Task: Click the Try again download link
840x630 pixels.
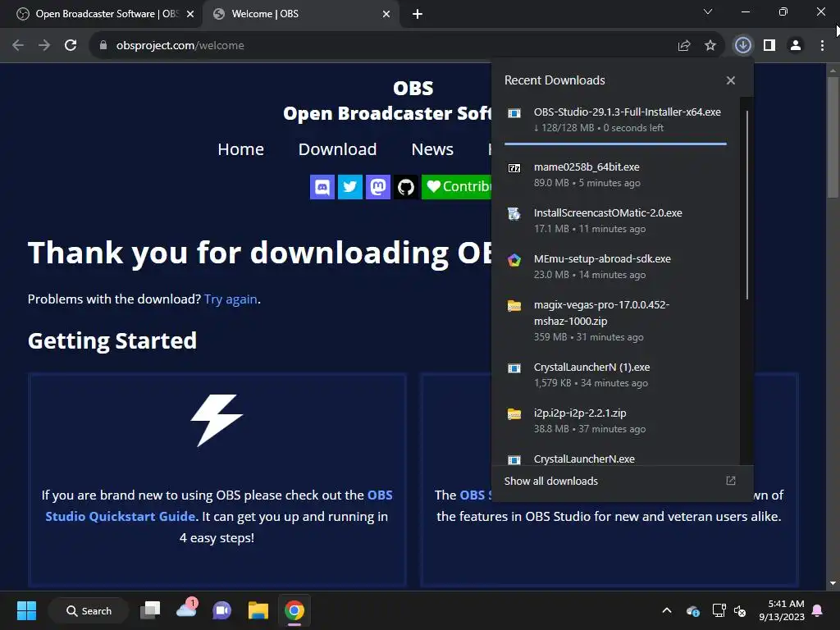Action: tap(231, 299)
